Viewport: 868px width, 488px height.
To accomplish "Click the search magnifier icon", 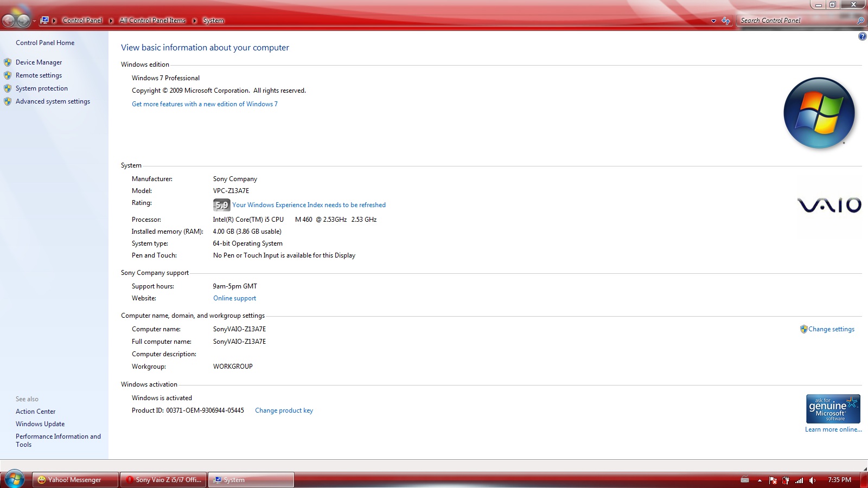I will point(860,21).
